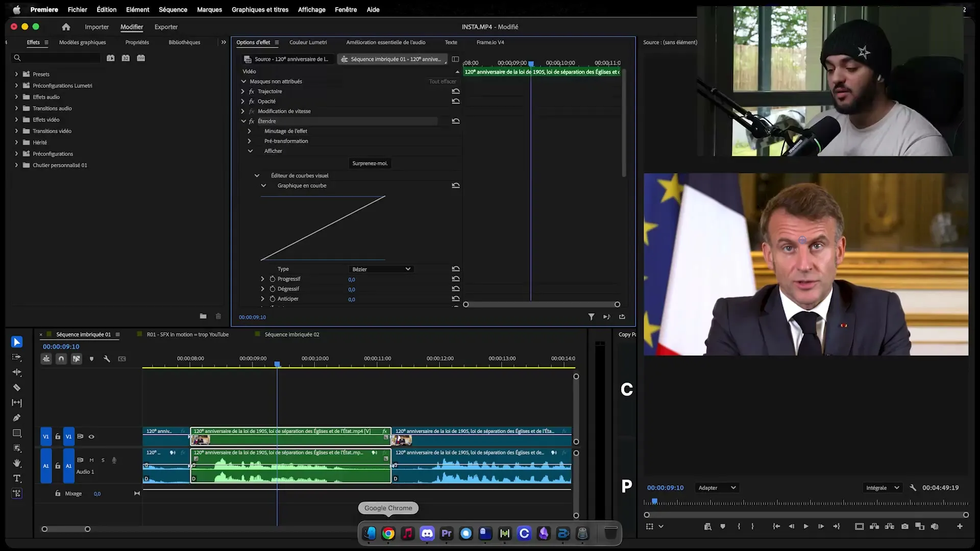Select the Hand tool
This screenshot has width=980, height=551.
pyautogui.click(x=17, y=463)
